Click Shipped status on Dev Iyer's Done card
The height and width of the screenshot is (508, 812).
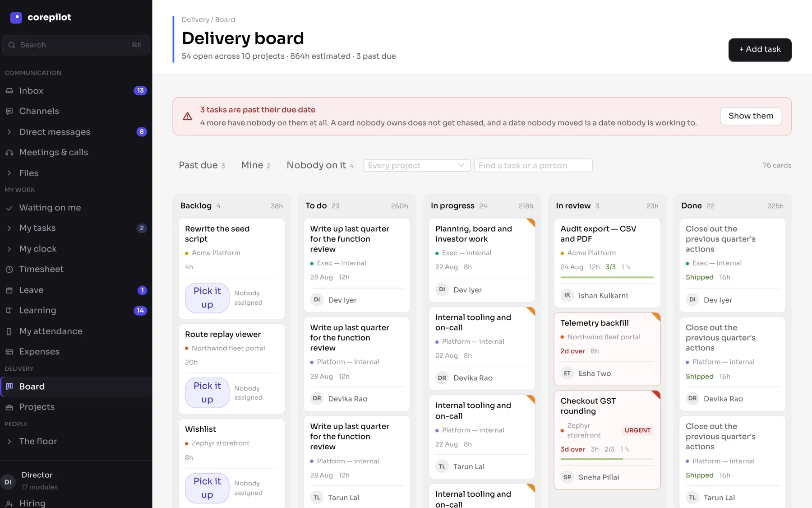[x=699, y=277]
